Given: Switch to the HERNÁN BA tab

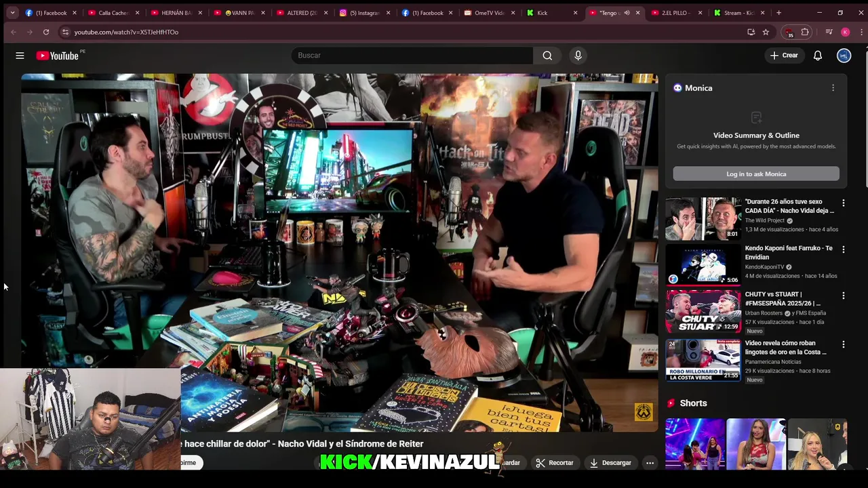Looking at the screenshot, I should coord(176,13).
